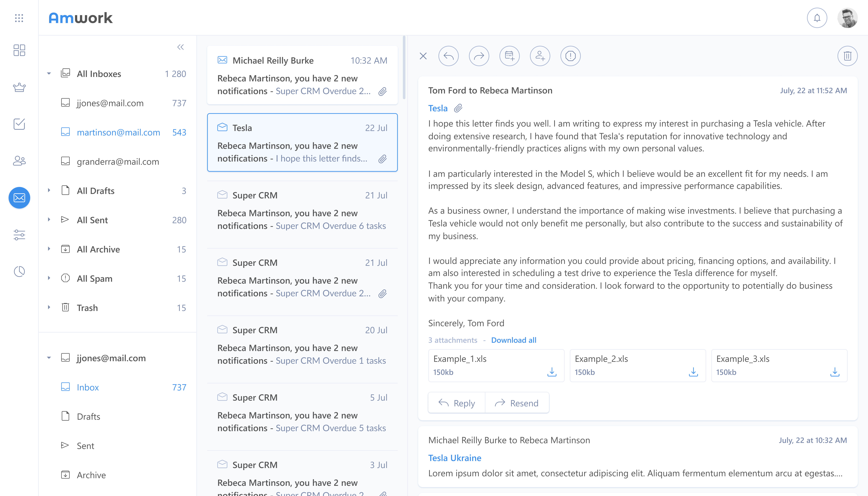Click the reply arrow toolbar icon
This screenshot has width=868, height=496.
(x=448, y=56)
